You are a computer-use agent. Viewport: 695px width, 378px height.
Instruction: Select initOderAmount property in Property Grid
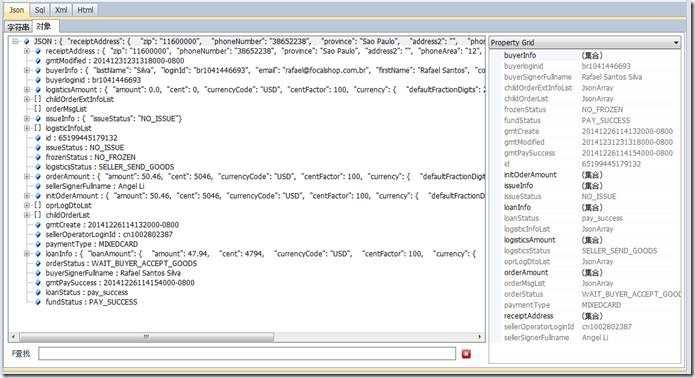pyautogui.click(x=530, y=175)
